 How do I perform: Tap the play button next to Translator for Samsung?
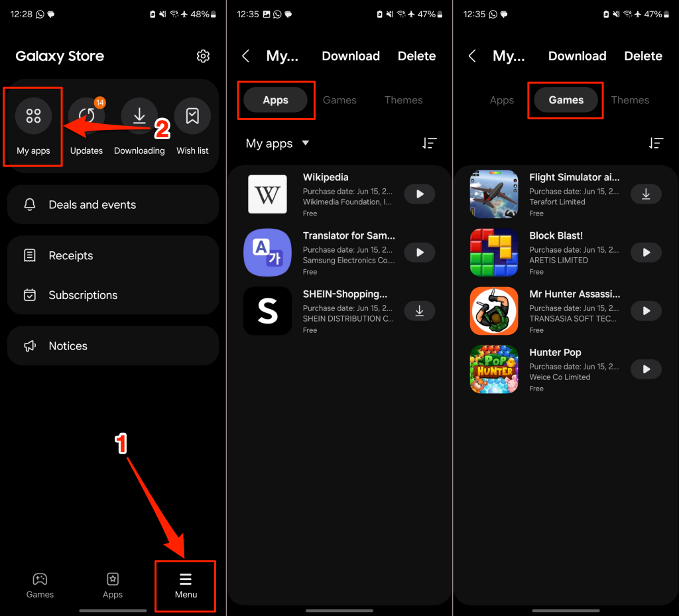419,252
